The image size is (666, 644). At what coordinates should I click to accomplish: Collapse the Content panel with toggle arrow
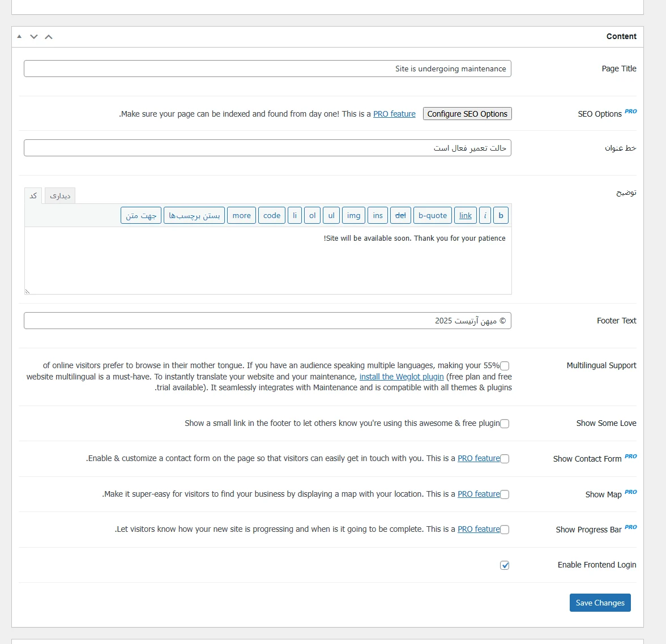click(x=19, y=36)
